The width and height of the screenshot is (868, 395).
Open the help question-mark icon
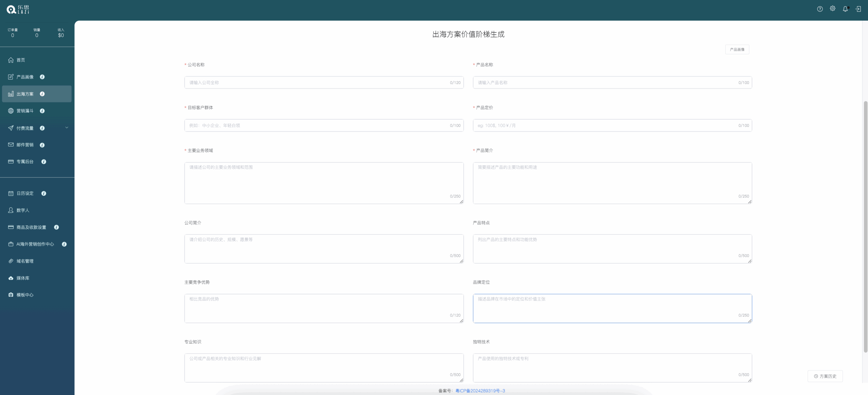coord(820,9)
